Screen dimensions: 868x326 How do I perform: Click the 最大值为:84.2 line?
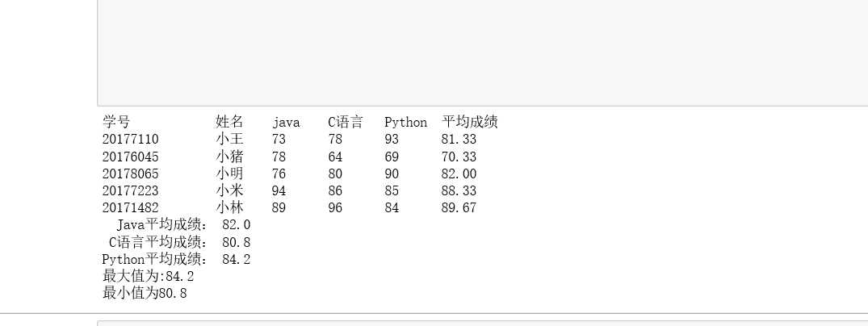[148, 276]
